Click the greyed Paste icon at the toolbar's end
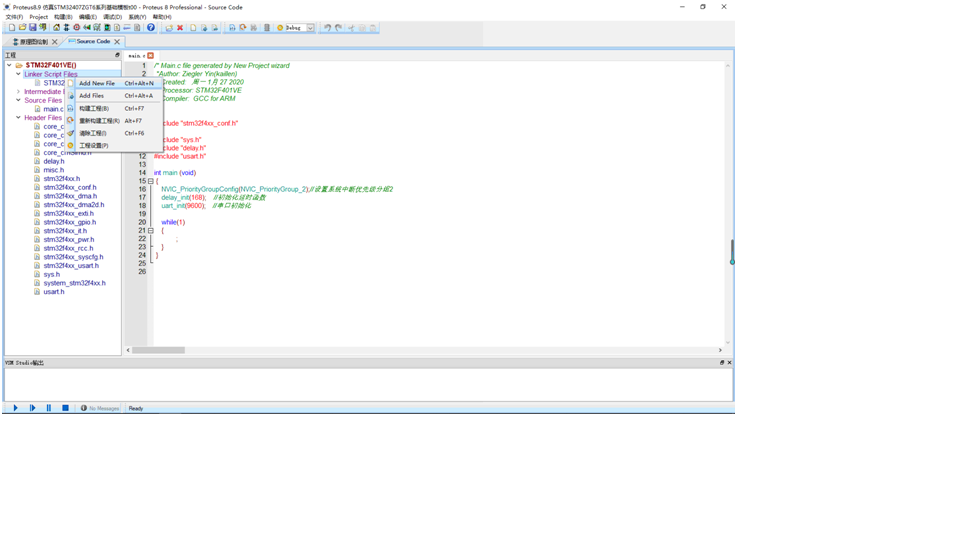This screenshot has width=960, height=540. (373, 28)
